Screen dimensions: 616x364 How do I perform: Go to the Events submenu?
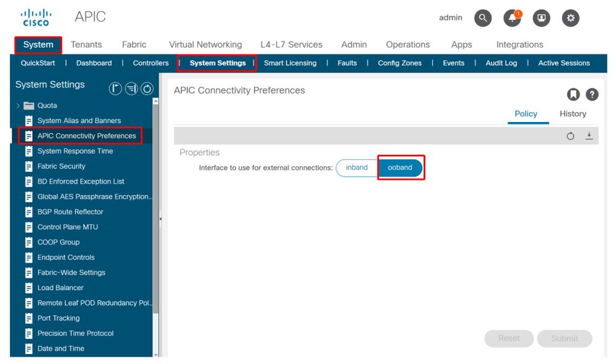pos(453,63)
